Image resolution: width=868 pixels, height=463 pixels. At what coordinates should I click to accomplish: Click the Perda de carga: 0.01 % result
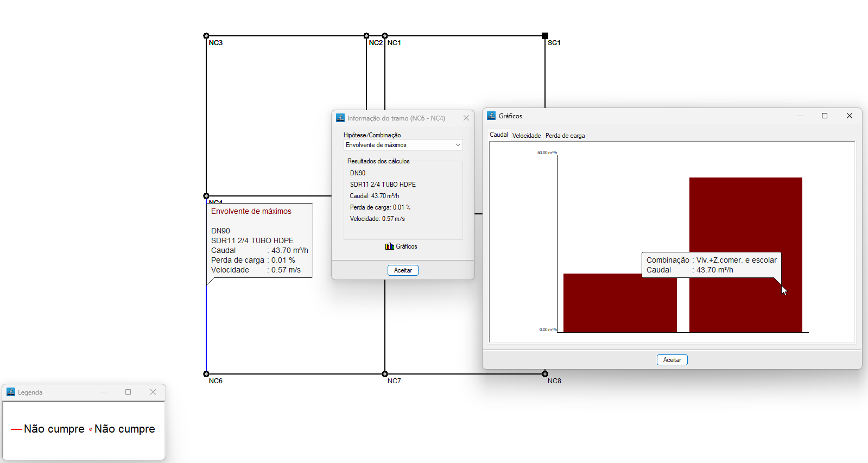point(380,207)
